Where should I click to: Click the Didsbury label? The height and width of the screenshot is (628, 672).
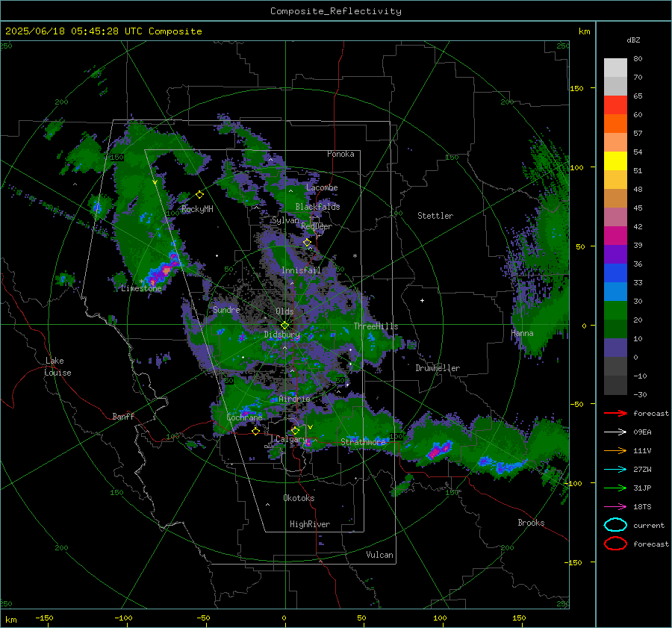(282, 335)
